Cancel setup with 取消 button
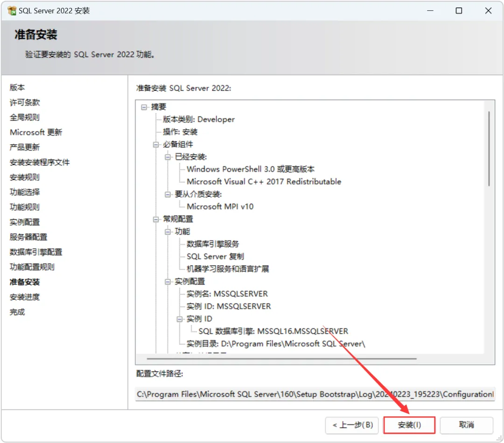 pos(466,425)
